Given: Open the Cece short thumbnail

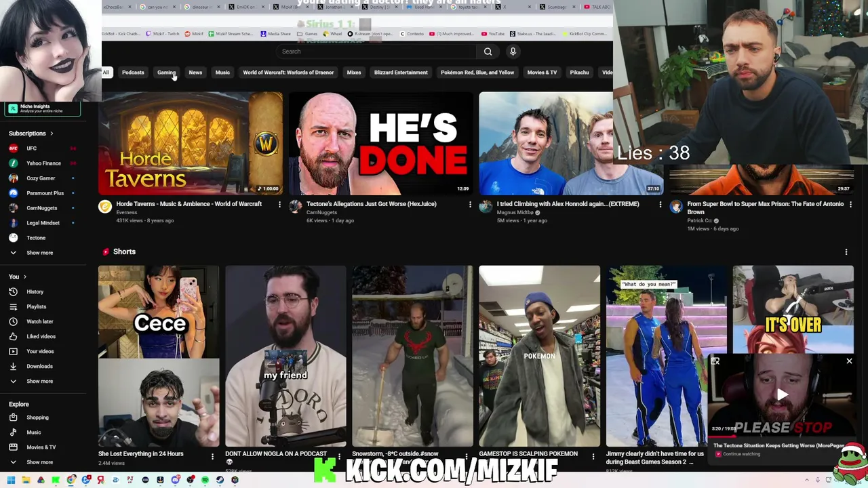Looking at the screenshot, I should (159, 357).
